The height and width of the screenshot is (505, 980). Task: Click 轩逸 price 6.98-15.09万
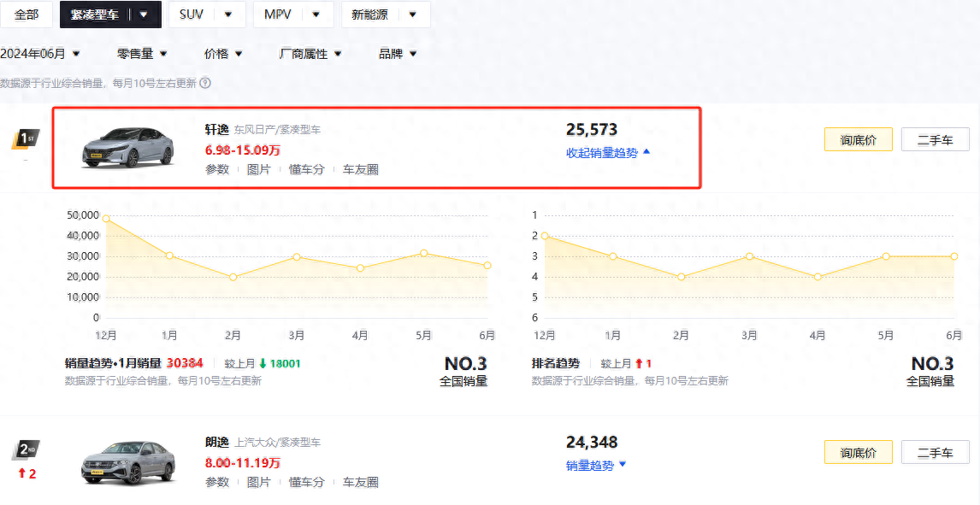[243, 150]
